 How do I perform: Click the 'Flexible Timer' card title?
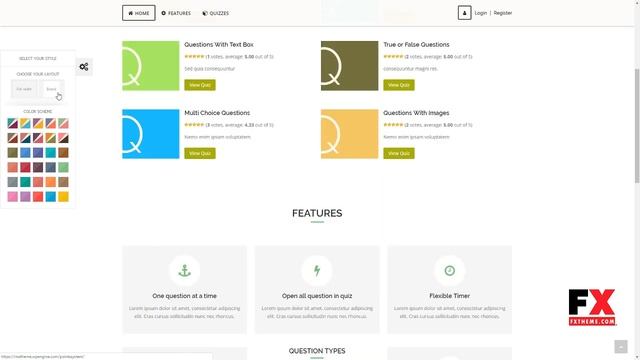[449, 296]
